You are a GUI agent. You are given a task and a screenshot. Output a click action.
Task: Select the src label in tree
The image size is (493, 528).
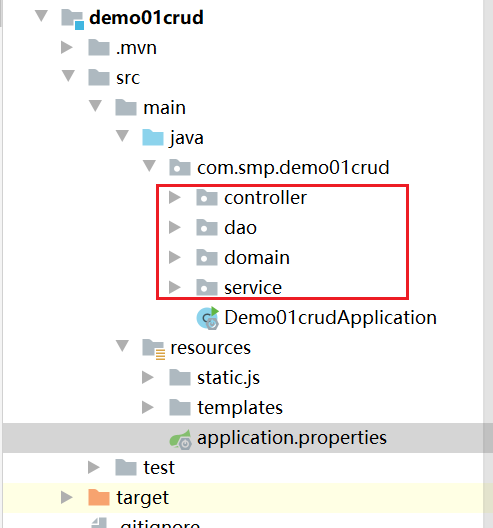pos(128,78)
